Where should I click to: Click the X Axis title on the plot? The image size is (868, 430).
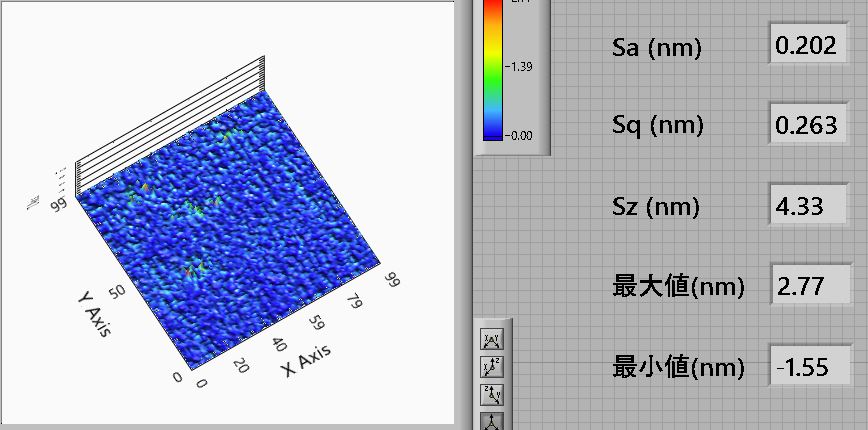pos(305,357)
